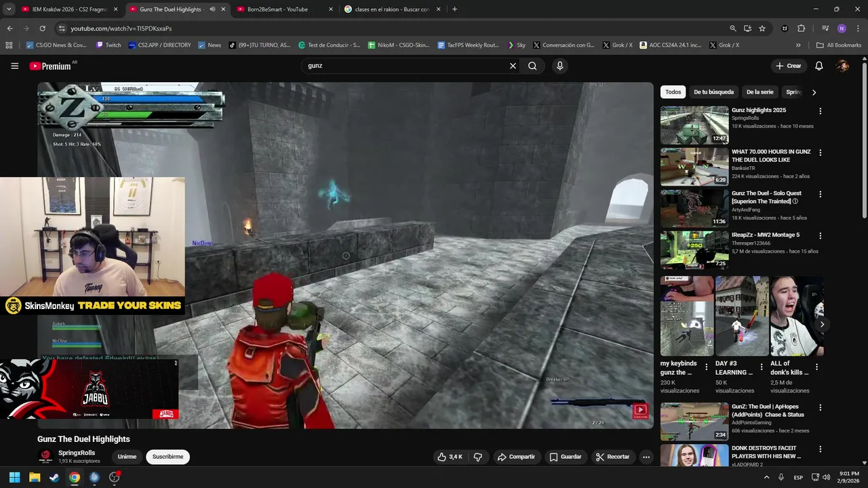
Task: Go to YouTube Premium home logo
Action: tap(50, 66)
